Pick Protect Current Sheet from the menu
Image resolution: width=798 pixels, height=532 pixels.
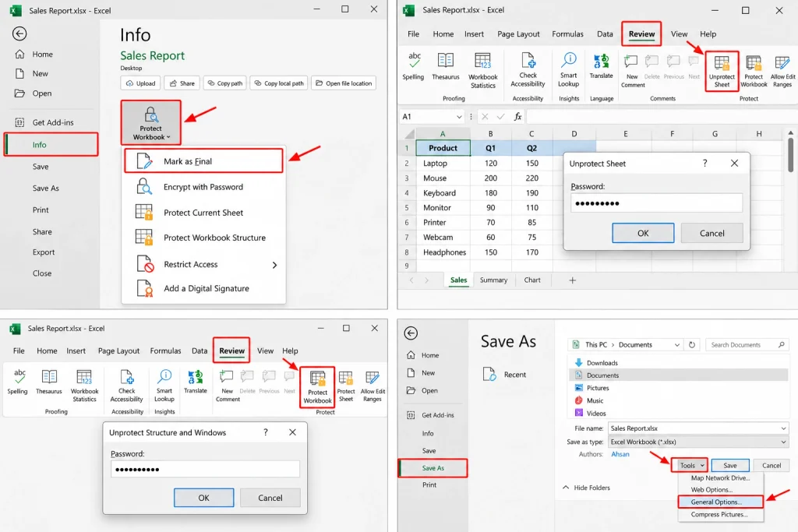click(x=203, y=213)
